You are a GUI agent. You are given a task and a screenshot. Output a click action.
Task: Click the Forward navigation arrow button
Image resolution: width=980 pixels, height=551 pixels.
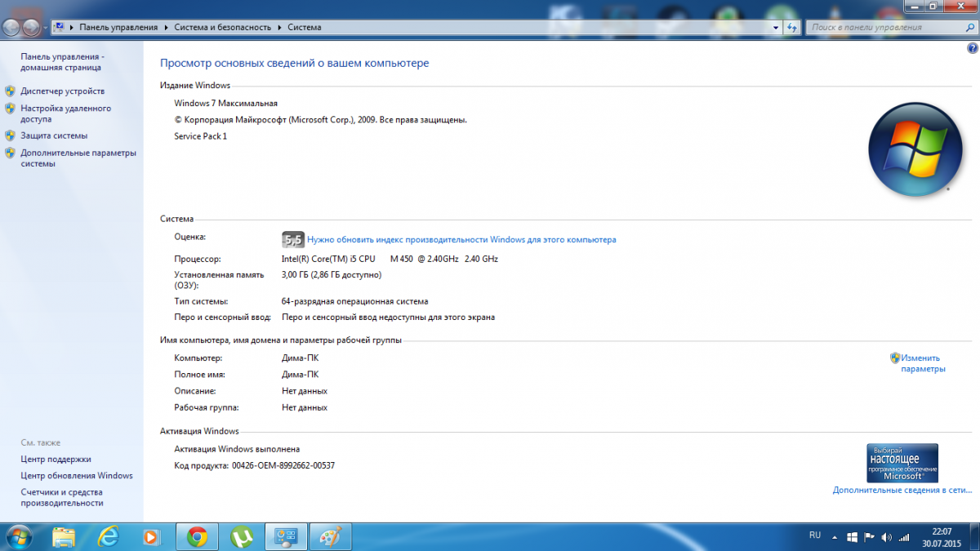click(x=31, y=27)
